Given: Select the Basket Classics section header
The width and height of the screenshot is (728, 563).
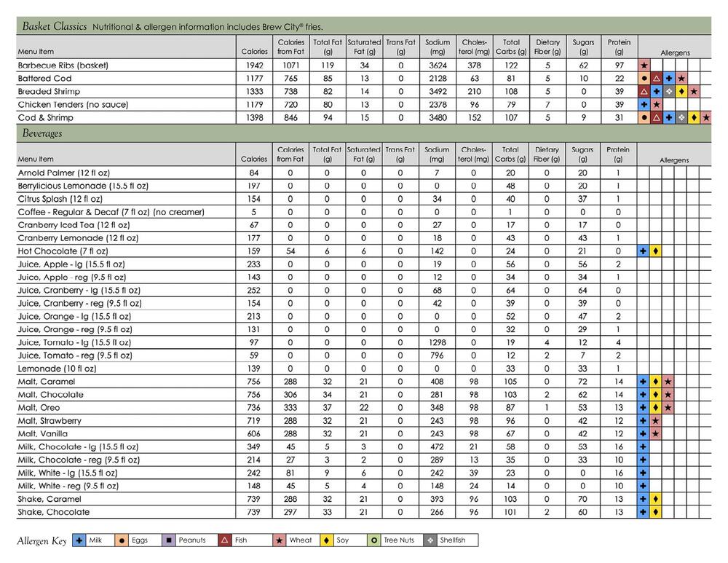Looking at the screenshot, I should [x=49, y=26].
